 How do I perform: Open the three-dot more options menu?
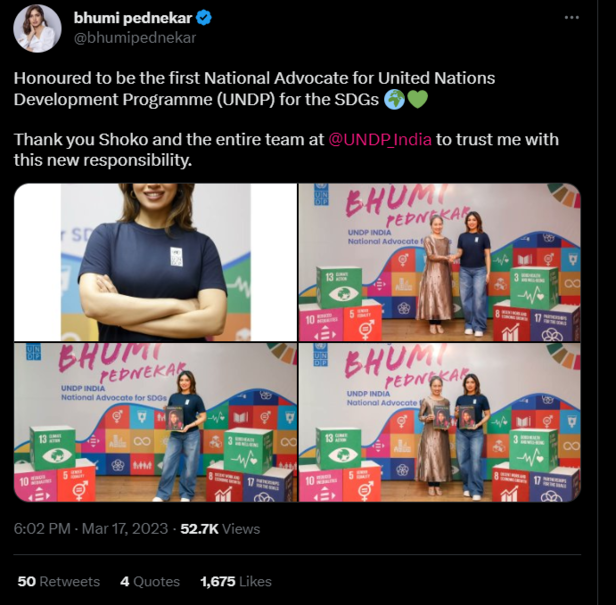click(x=572, y=17)
